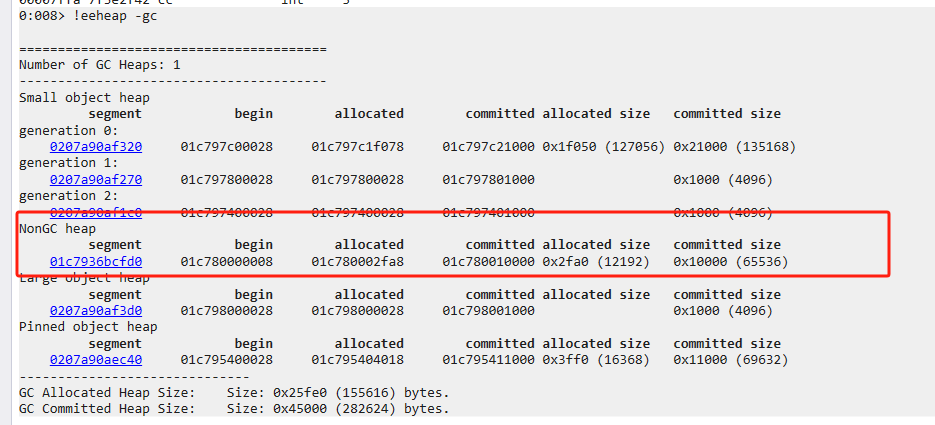Open generation 2 segment link 0207a90af1c0

point(96,212)
